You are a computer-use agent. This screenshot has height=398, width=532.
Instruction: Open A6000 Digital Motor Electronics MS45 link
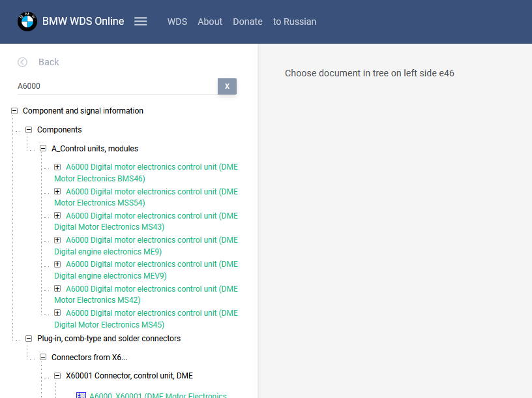146,318
